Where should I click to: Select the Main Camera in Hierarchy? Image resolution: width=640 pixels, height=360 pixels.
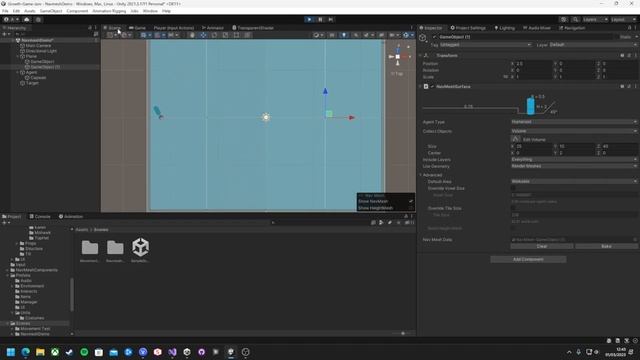pos(38,46)
